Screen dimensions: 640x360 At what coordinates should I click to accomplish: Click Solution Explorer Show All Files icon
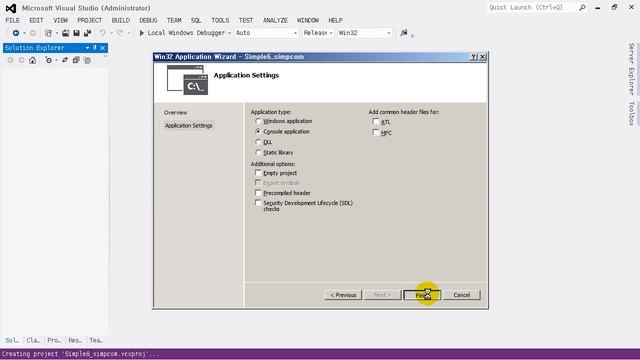point(87,60)
